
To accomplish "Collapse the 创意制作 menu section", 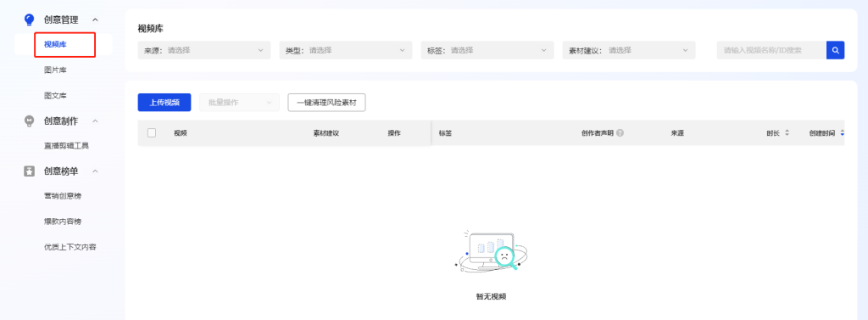I will [95, 121].
